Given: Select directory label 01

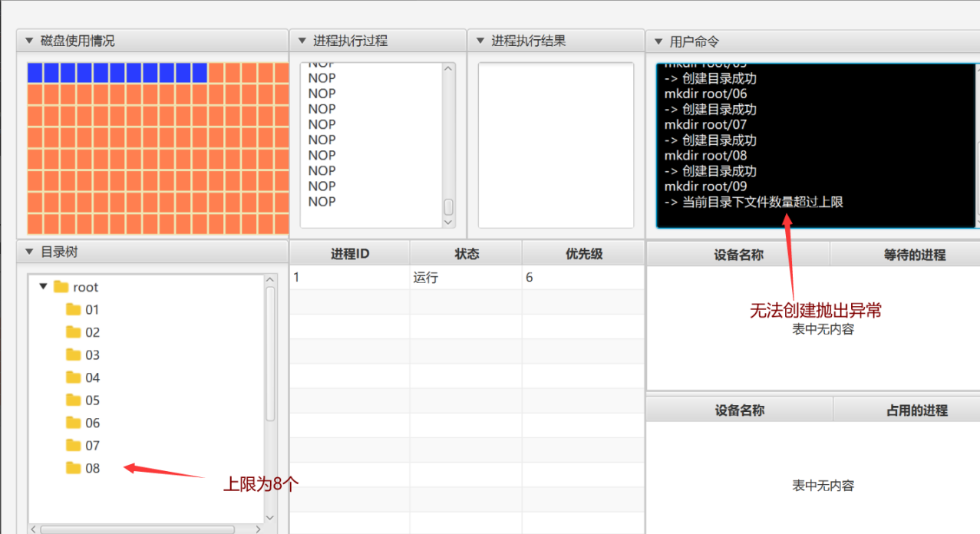Looking at the screenshot, I should point(93,310).
